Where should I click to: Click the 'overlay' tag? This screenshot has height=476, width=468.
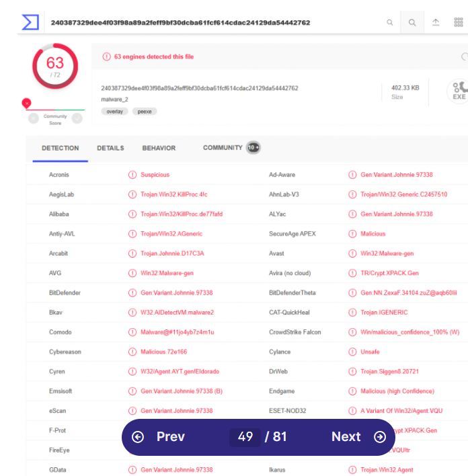tap(114, 112)
